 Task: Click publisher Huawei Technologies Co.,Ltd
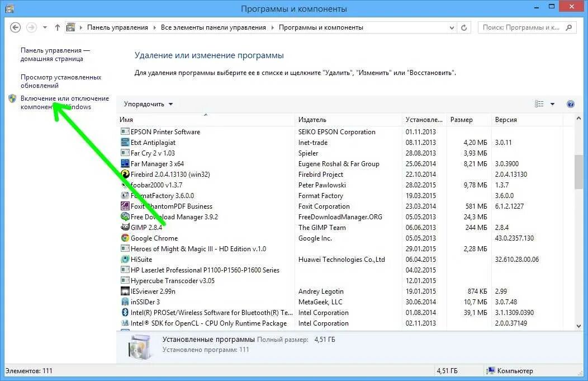(342, 260)
